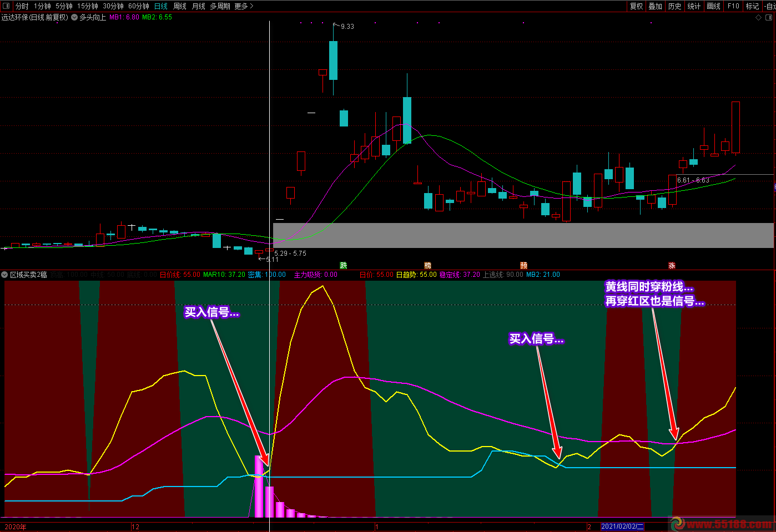This screenshot has height=532, width=776.
Task: Click the 2021/02/02 date marker
Action: (622, 526)
